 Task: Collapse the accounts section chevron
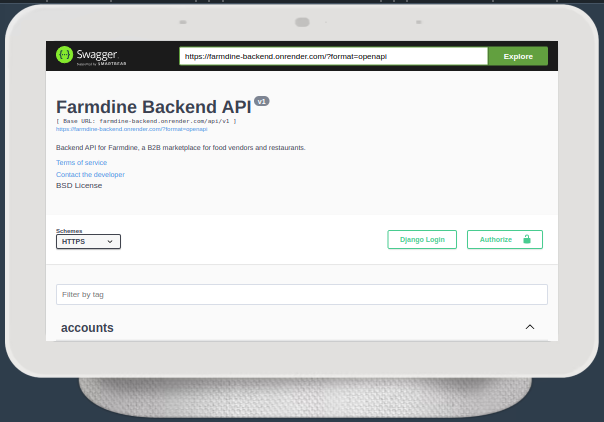[530, 327]
